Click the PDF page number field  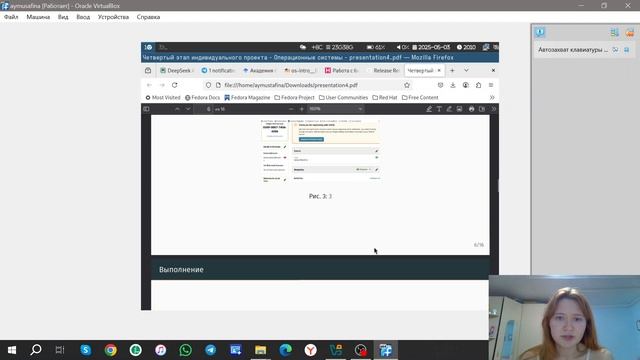point(204,109)
